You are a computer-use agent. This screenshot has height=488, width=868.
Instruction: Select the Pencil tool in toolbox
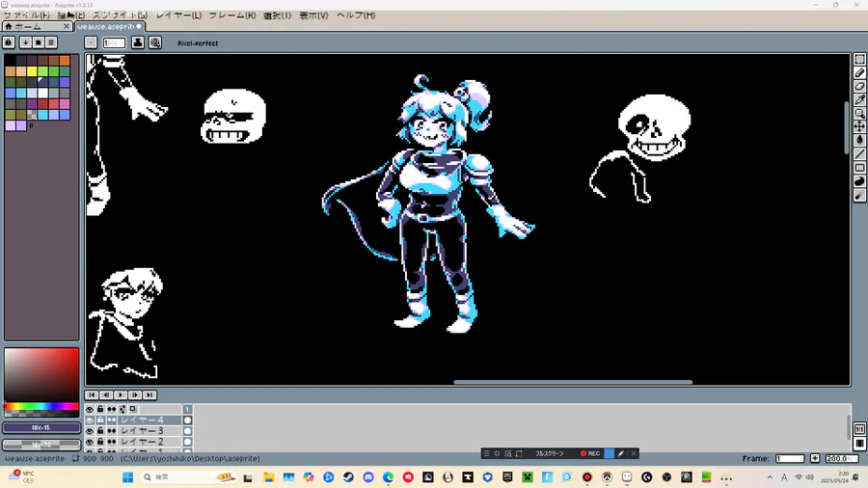[859, 73]
